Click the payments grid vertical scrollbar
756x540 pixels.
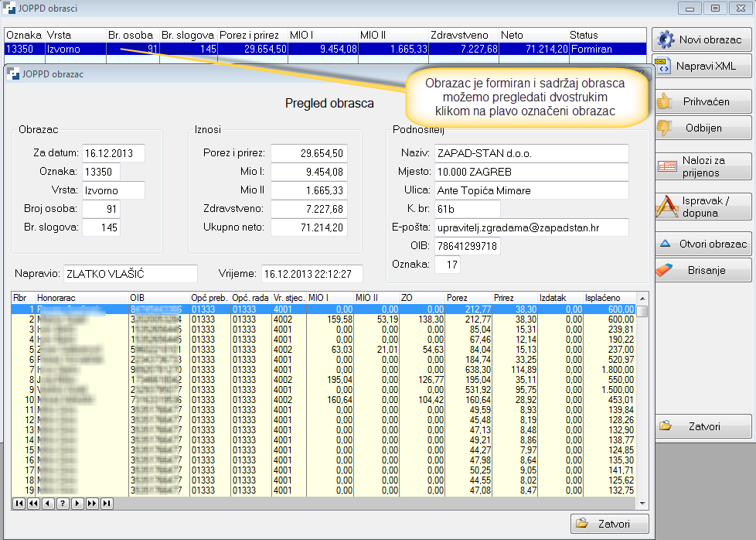642,402
